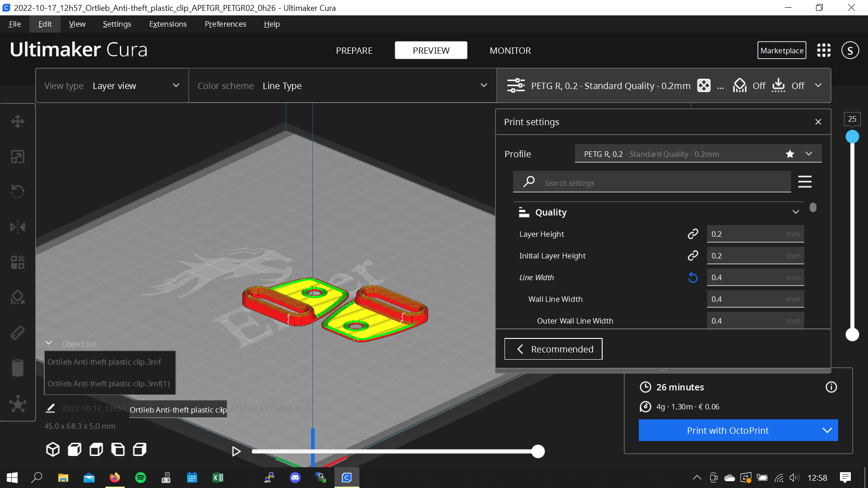Click the top layer slider handle
The width and height of the screenshot is (868, 488).
click(852, 136)
